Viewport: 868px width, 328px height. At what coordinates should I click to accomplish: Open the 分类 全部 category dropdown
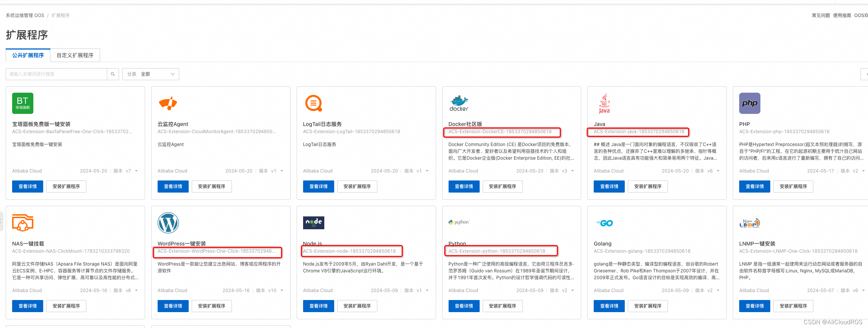(x=151, y=74)
